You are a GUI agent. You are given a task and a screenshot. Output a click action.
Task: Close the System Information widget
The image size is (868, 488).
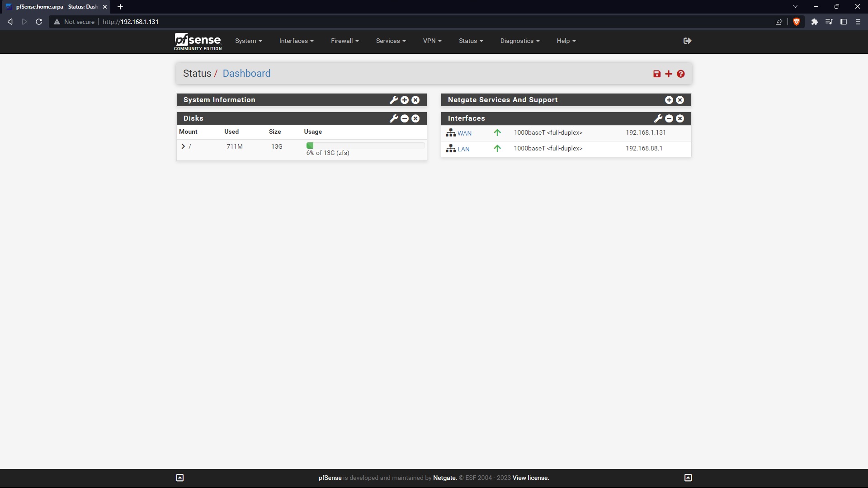[x=415, y=100]
